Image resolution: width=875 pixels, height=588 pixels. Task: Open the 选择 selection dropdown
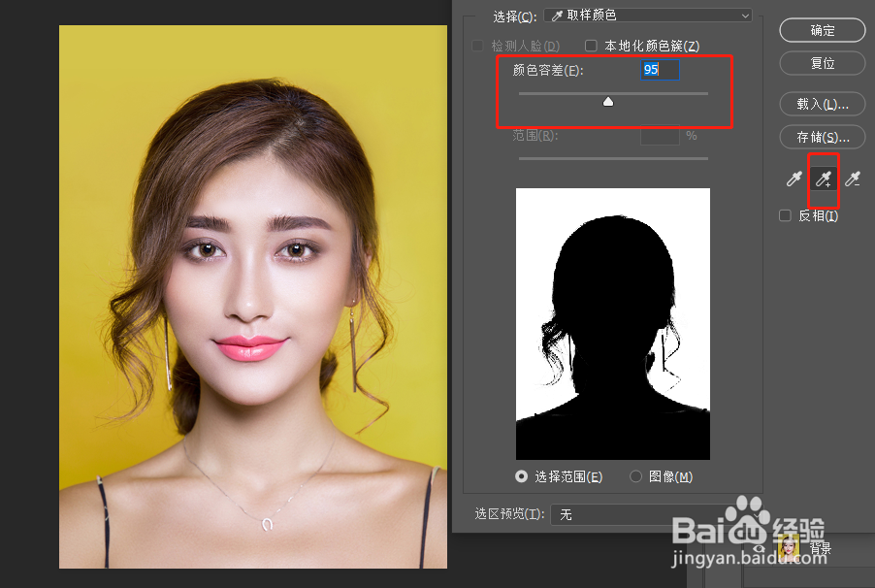tap(647, 15)
